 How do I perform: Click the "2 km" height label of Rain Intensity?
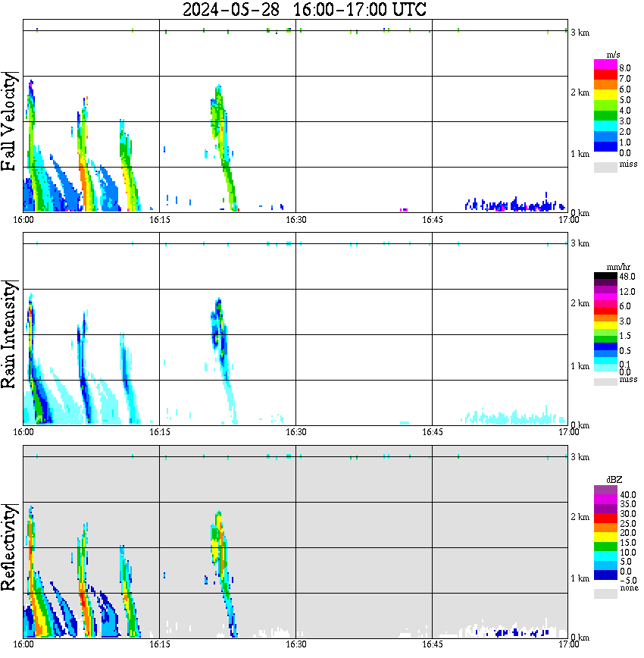[x=580, y=303]
